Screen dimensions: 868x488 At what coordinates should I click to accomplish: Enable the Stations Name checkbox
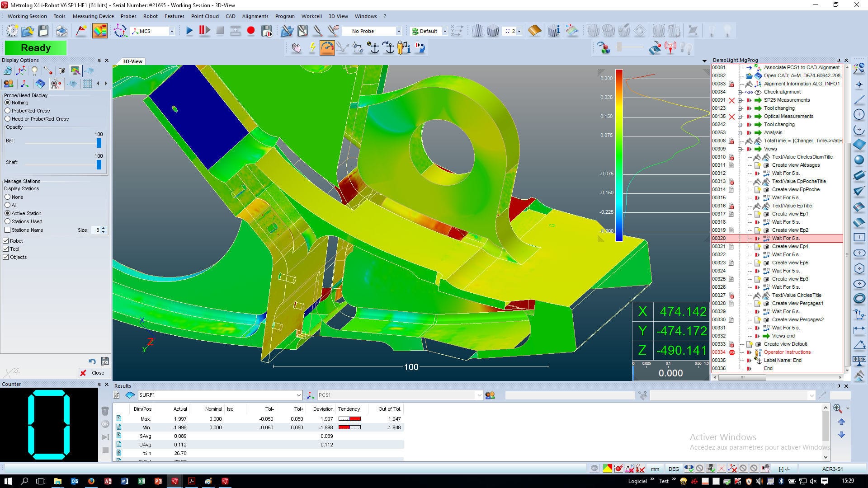8,230
